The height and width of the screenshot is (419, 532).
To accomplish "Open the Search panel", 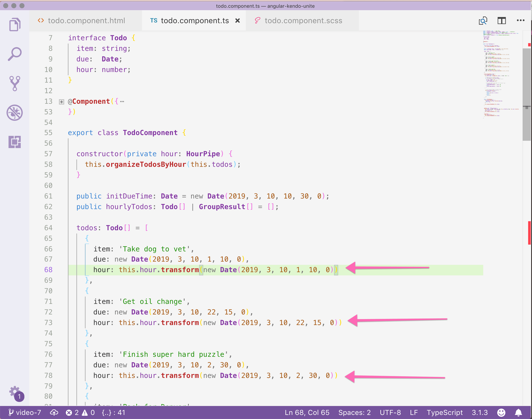I will (x=15, y=54).
